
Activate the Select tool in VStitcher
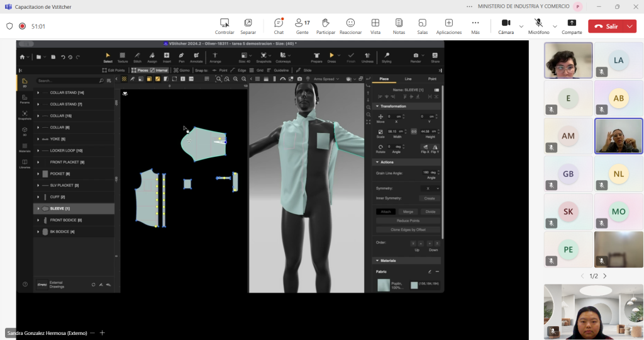pyautogui.click(x=108, y=57)
